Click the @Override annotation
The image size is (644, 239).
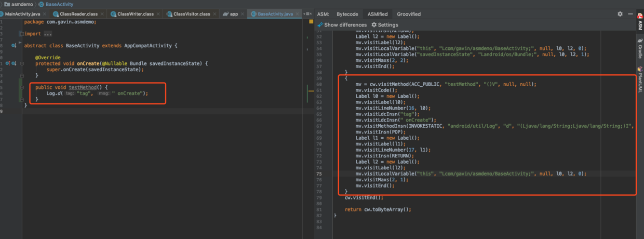pos(48,58)
